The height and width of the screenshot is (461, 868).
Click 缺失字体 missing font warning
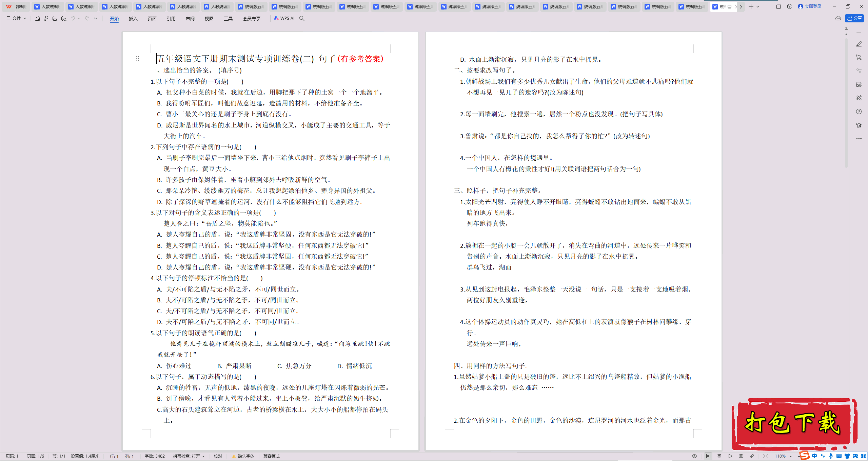point(243,456)
